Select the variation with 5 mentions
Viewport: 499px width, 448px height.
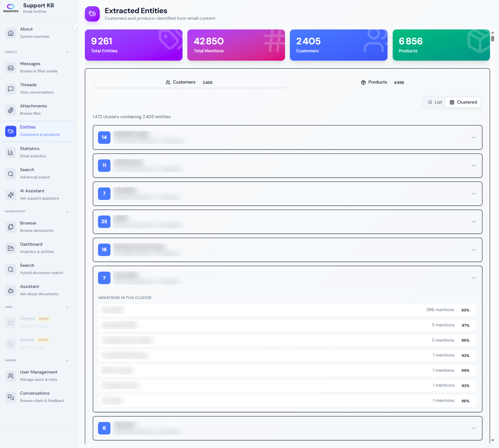[287, 325]
